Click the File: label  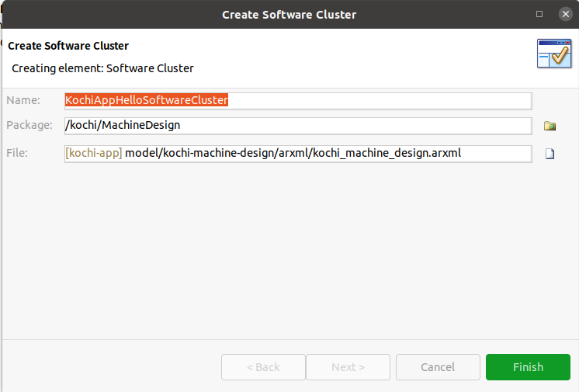17,153
